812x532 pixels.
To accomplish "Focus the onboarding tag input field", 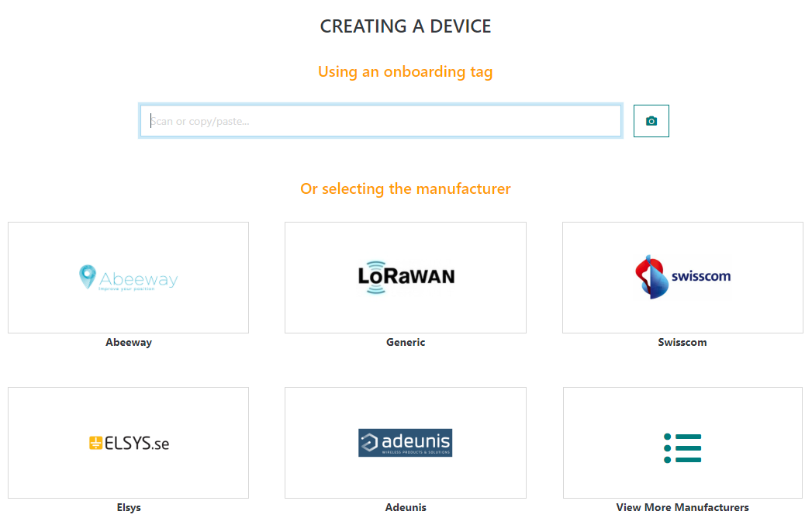I will (x=380, y=121).
